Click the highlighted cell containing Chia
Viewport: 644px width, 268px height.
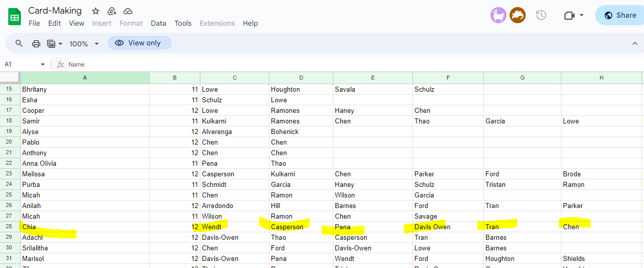point(85,227)
